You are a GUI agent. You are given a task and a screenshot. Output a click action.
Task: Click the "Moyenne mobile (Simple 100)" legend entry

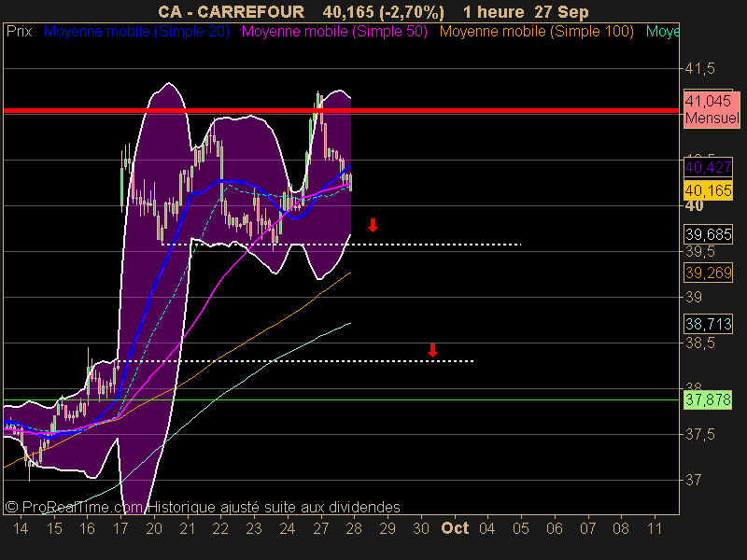536,32
